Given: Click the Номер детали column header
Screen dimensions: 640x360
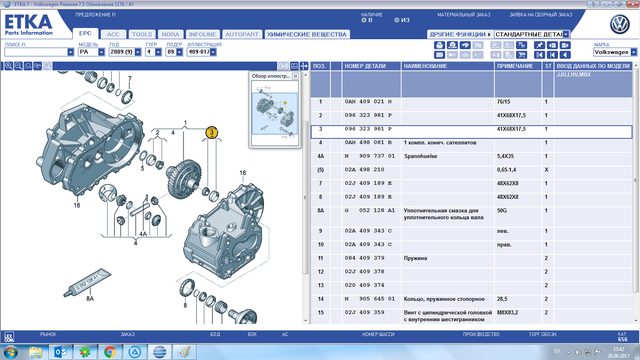Looking at the screenshot, I should [371, 66].
